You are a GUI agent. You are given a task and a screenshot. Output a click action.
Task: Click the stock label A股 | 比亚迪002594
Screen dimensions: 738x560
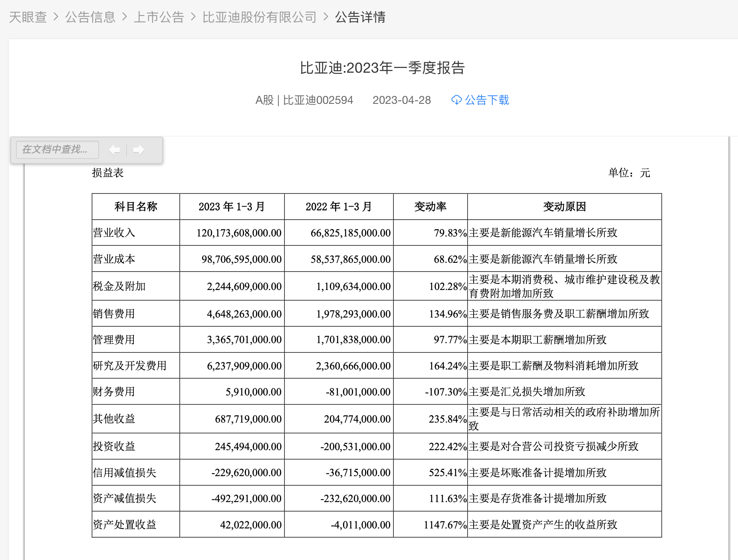point(304,100)
